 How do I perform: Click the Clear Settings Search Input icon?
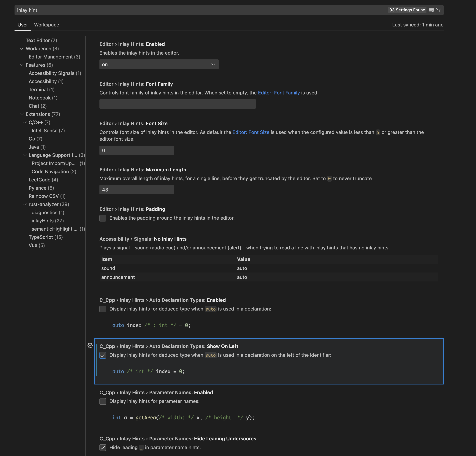click(x=431, y=10)
